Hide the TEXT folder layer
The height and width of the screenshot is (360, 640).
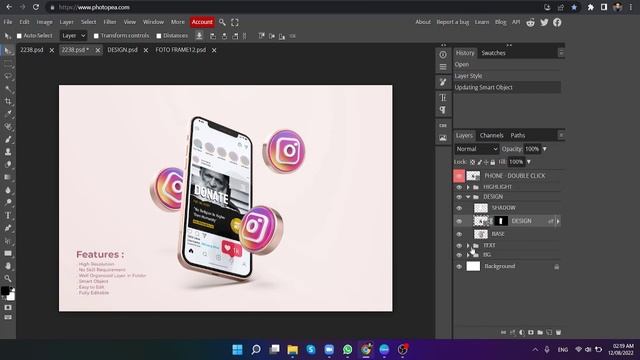pyautogui.click(x=459, y=245)
